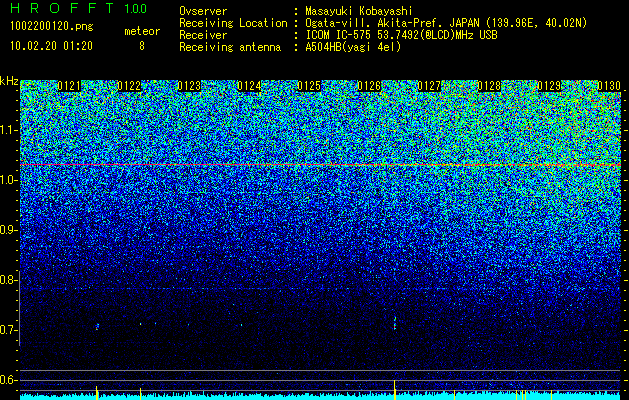Click the 0130 time marker
629x400 pixels.
pos(609,86)
